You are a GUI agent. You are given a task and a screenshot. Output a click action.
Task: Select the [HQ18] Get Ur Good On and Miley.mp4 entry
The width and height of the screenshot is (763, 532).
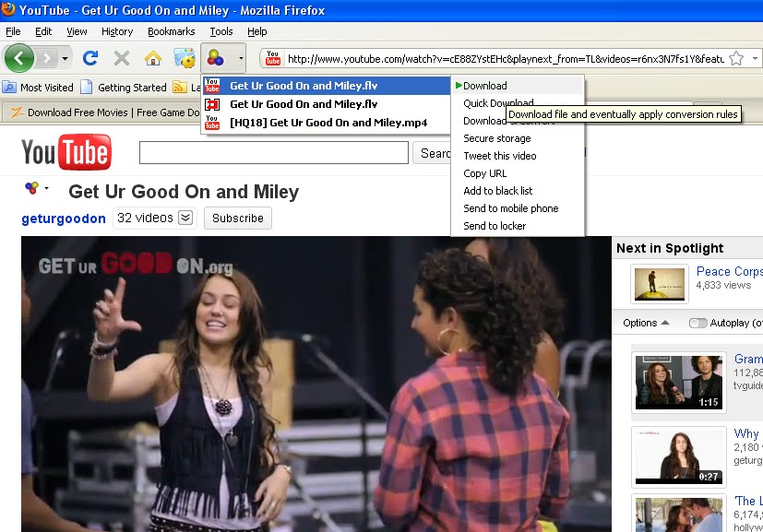pyautogui.click(x=326, y=123)
